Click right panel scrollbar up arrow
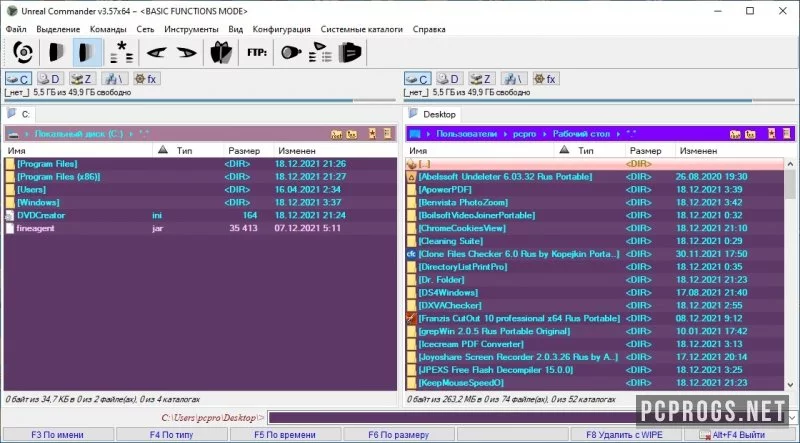800x443 pixels. pos(790,164)
